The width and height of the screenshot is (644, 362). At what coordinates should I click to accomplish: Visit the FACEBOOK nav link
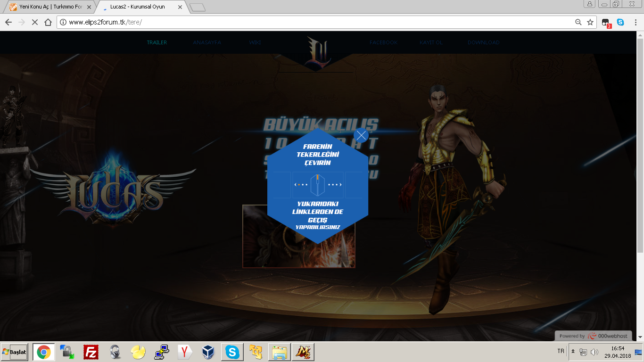384,42
